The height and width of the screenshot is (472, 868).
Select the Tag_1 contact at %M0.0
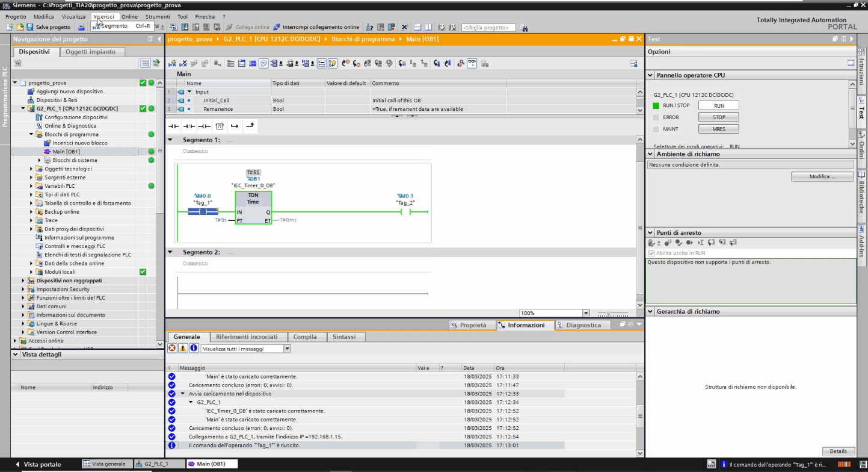coord(203,211)
